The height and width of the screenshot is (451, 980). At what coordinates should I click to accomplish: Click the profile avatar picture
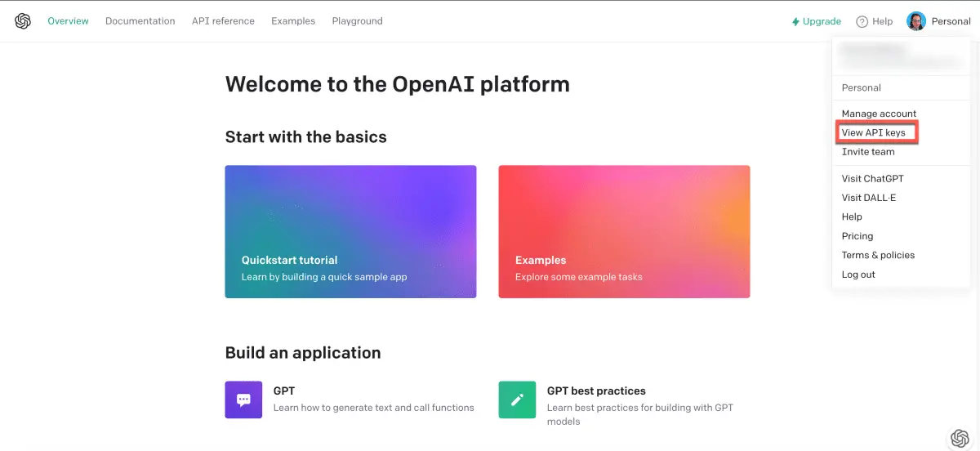click(916, 21)
